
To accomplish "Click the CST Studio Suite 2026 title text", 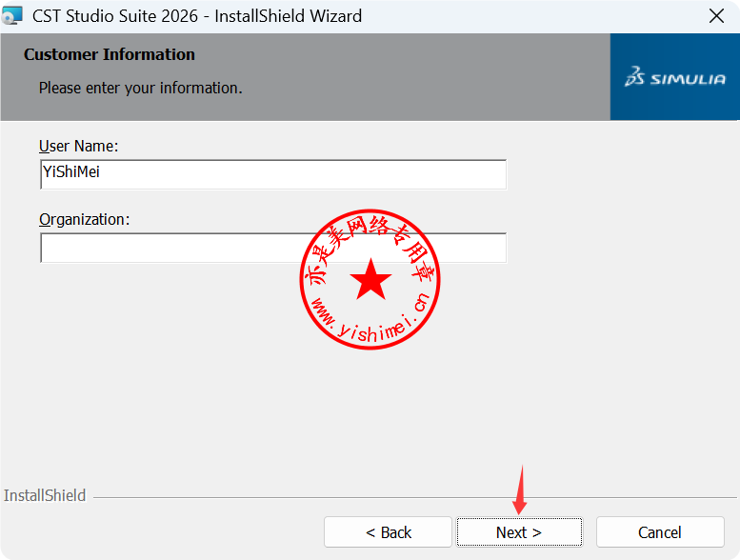I will [197, 16].
